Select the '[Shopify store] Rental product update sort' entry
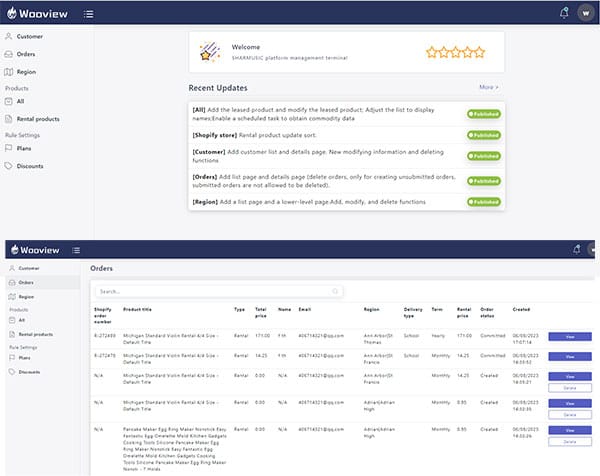 click(x=254, y=135)
